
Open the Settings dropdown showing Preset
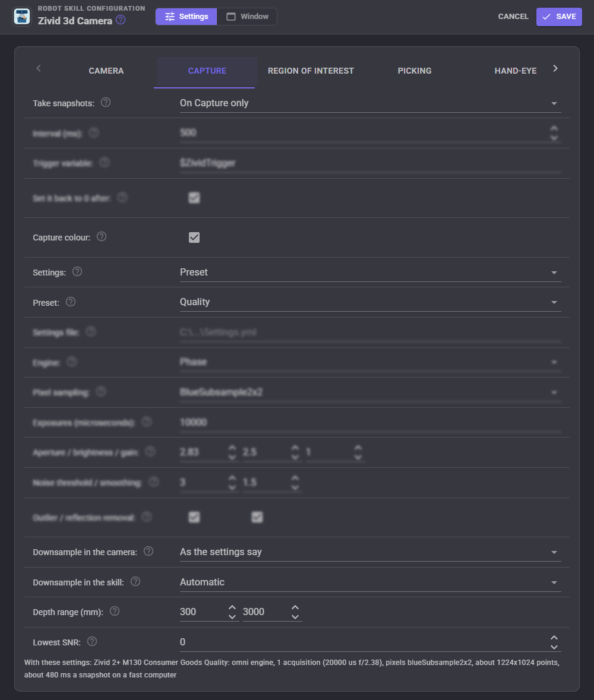point(370,273)
